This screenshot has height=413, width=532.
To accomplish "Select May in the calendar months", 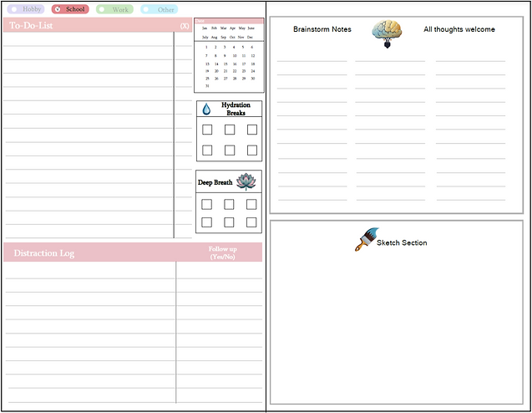I will (241, 28).
